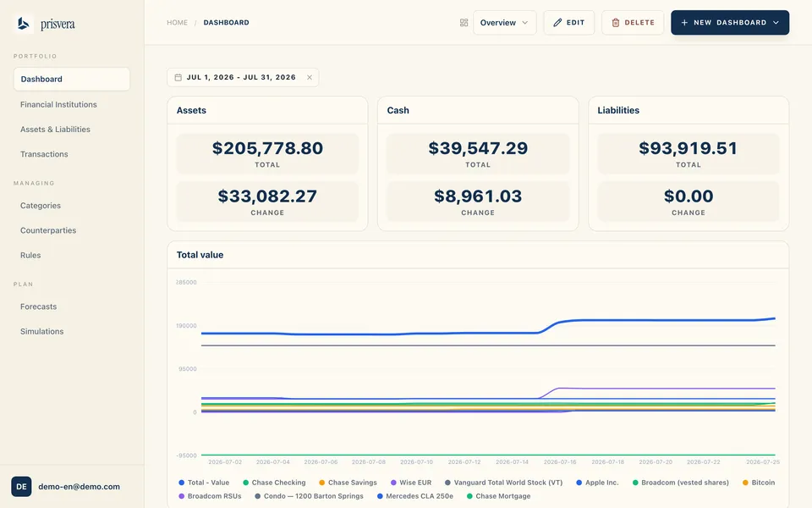Clear the Jul 2026 date range filter
The width and height of the screenshot is (812, 508).
tap(310, 77)
